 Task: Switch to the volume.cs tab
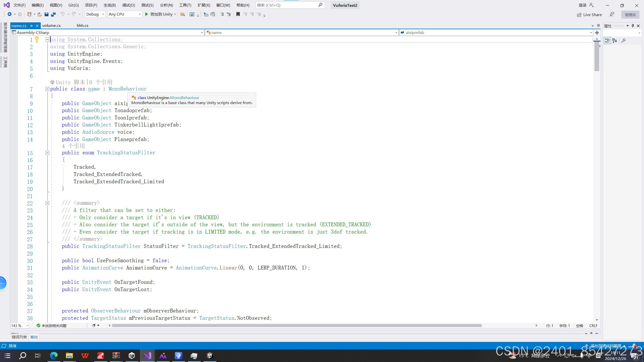[51, 26]
